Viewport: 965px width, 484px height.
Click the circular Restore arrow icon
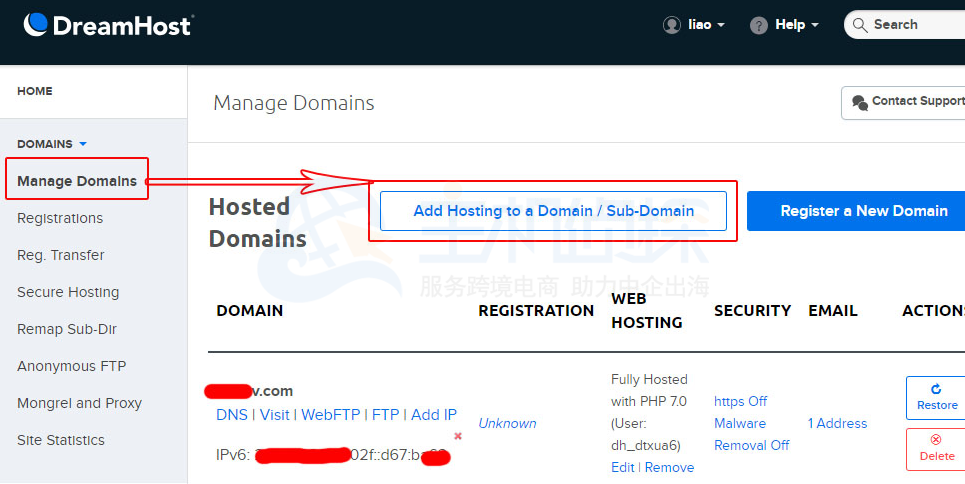[x=936, y=389]
